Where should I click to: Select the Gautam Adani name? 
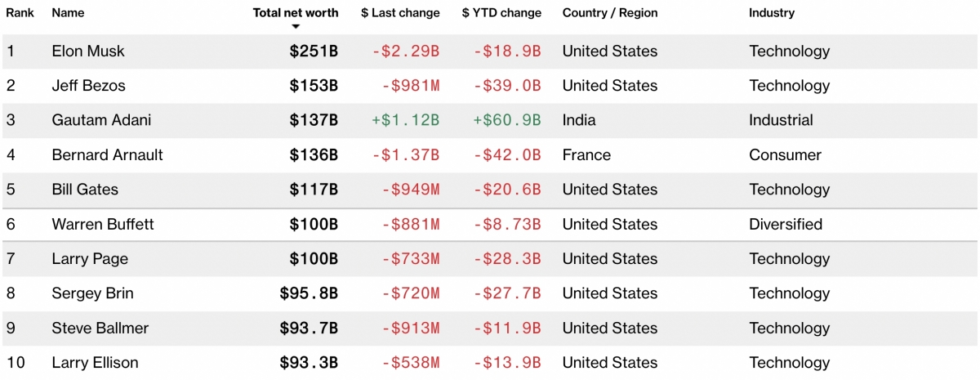pos(101,120)
